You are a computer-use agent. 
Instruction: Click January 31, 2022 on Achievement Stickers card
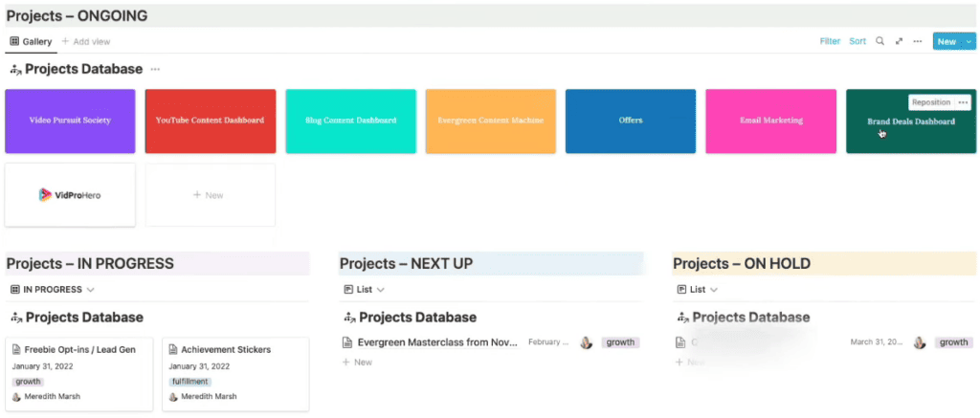[x=199, y=366]
